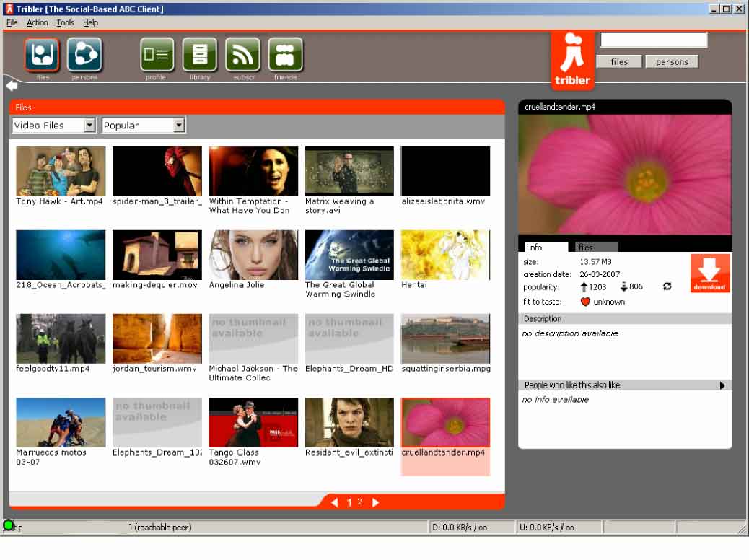Open the subscriptions RSS icon
The width and height of the screenshot is (749, 560).
pyautogui.click(x=242, y=54)
